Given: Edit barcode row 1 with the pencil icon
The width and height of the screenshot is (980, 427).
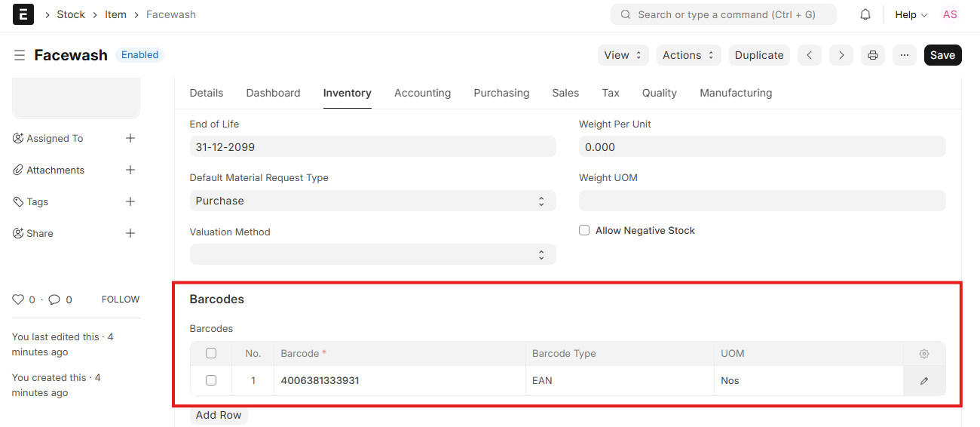Looking at the screenshot, I should click(x=924, y=381).
